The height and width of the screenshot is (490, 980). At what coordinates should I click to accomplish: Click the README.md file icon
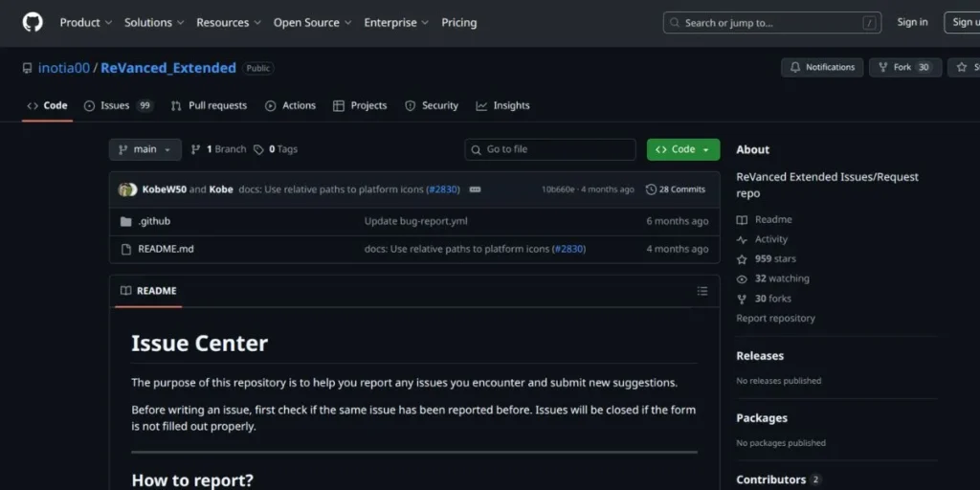(x=126, y=249)
